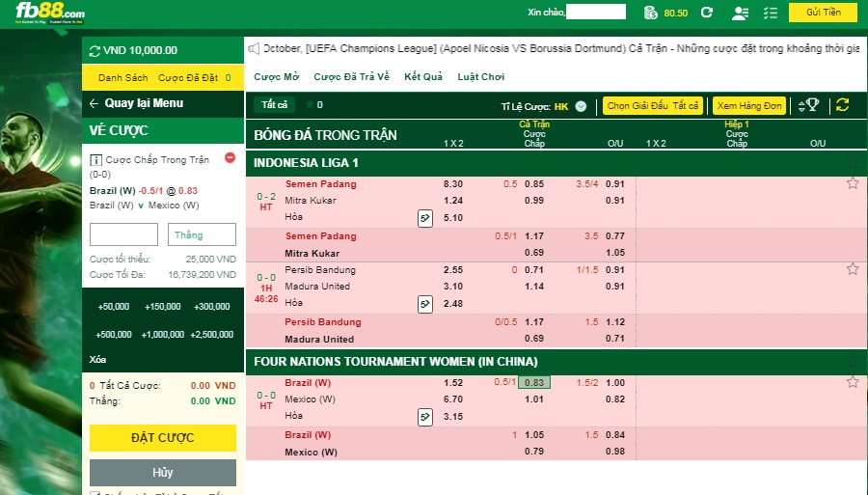Favorite the Persib Bandung match star

852,269
